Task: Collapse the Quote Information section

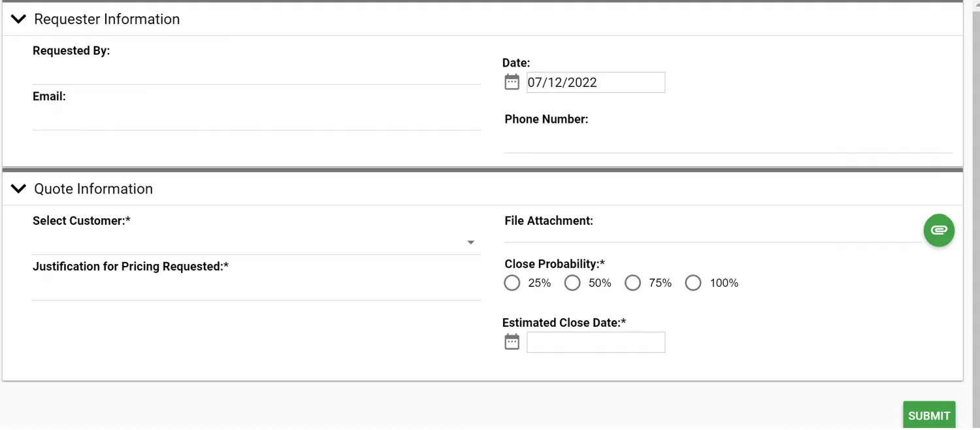Action: (19, 189)
